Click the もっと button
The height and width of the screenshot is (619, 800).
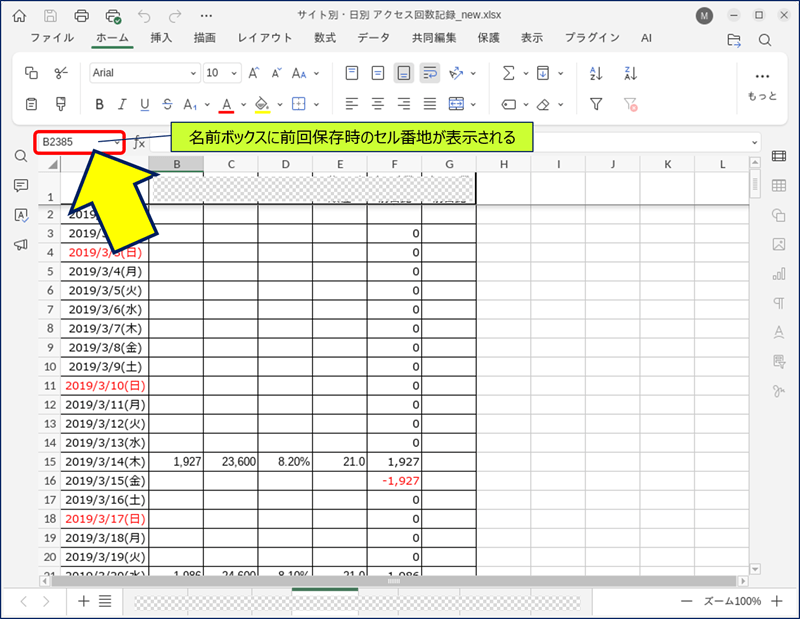pos(762,85)
